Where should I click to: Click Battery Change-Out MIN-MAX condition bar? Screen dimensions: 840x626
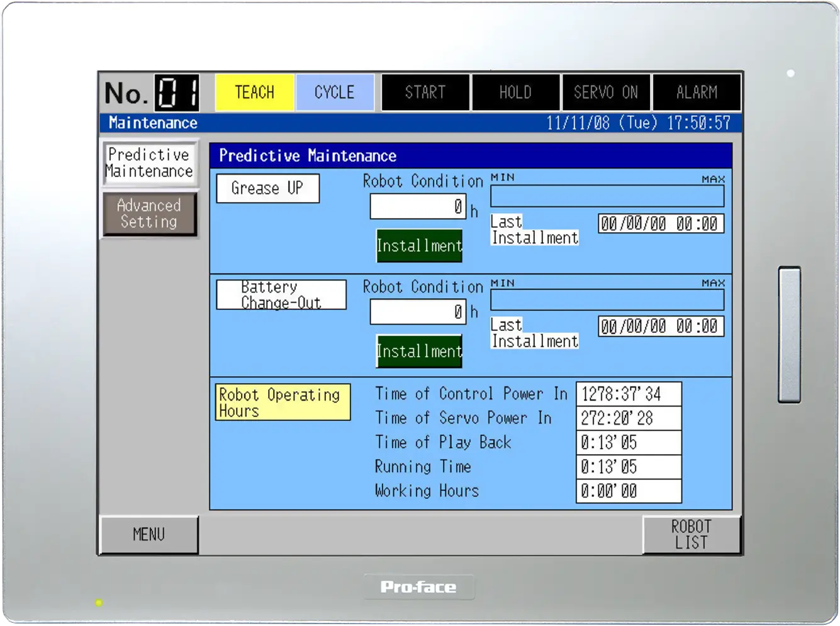pyautogui.click(x=607, y=300)
